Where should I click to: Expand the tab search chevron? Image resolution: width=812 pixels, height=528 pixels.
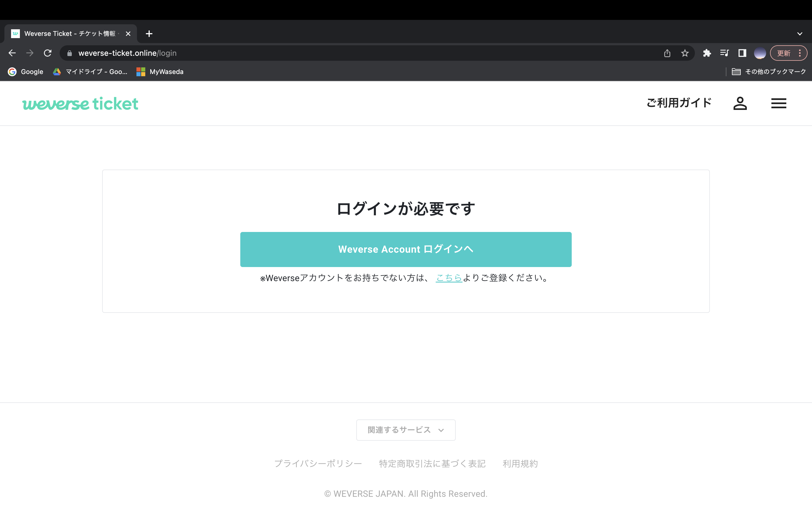pos(799,34)
